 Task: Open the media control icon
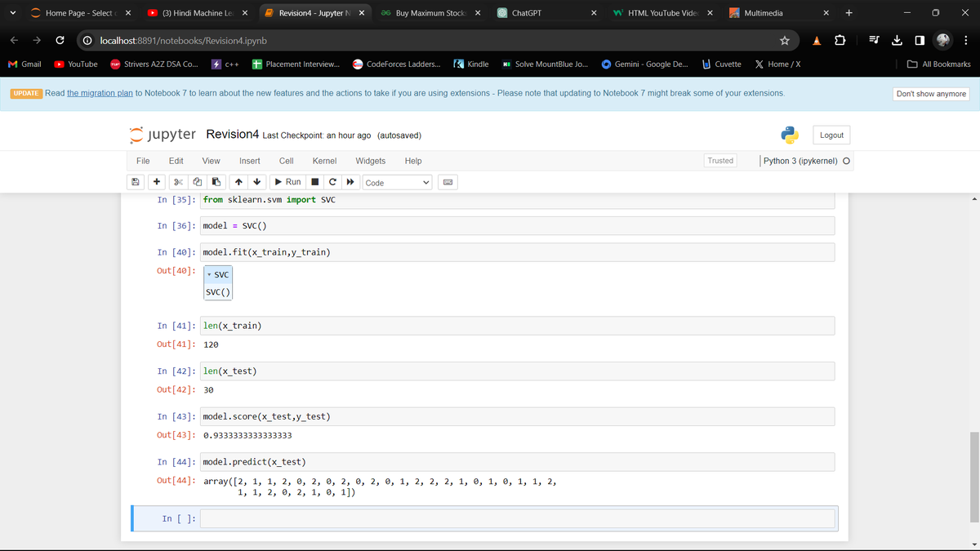tap(872, 41)
